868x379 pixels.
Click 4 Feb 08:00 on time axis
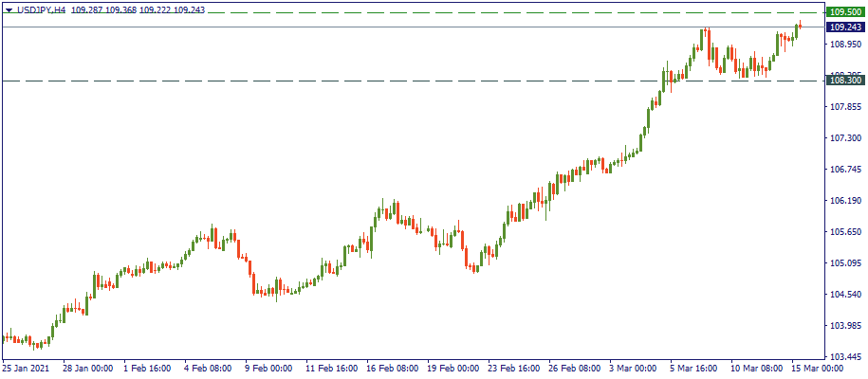point(210,368)
